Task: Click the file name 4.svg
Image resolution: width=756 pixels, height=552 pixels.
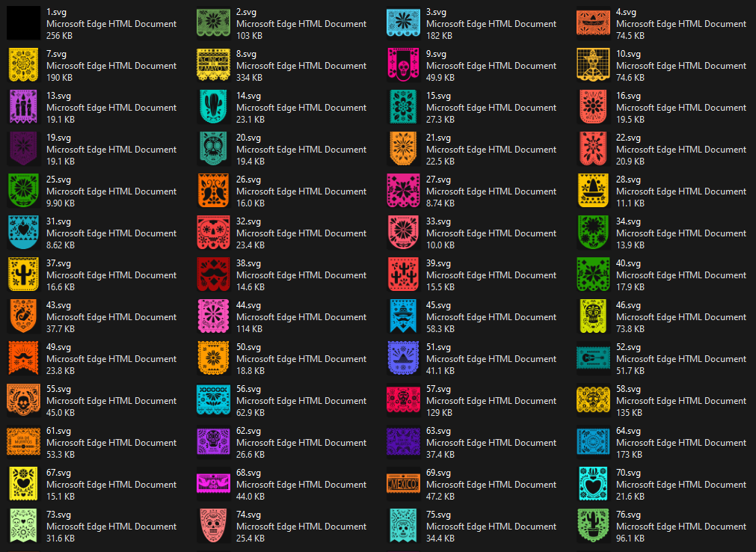Action: click(x=626, y=12)
